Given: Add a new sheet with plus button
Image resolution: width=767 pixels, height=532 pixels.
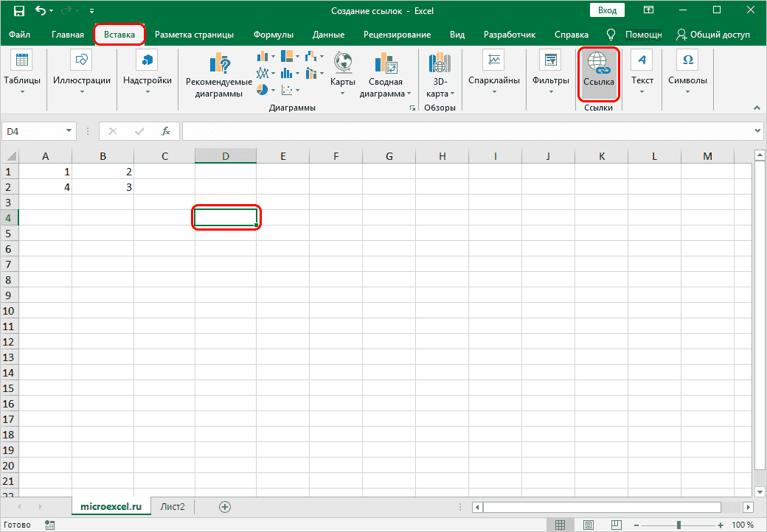Looking at the screenshot, I should tap(225, 506).
